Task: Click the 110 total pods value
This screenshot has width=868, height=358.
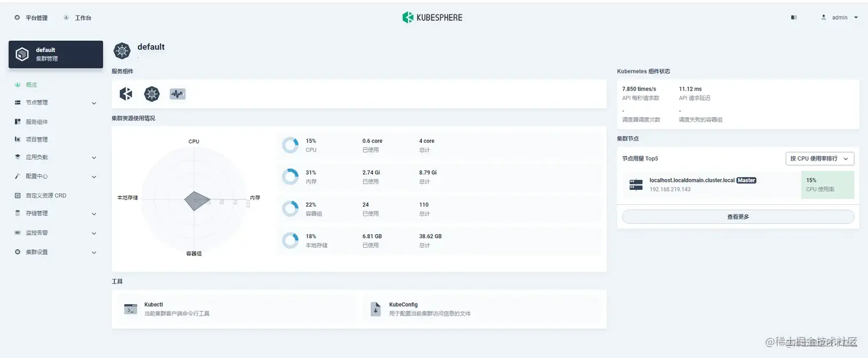Action: 424,205
